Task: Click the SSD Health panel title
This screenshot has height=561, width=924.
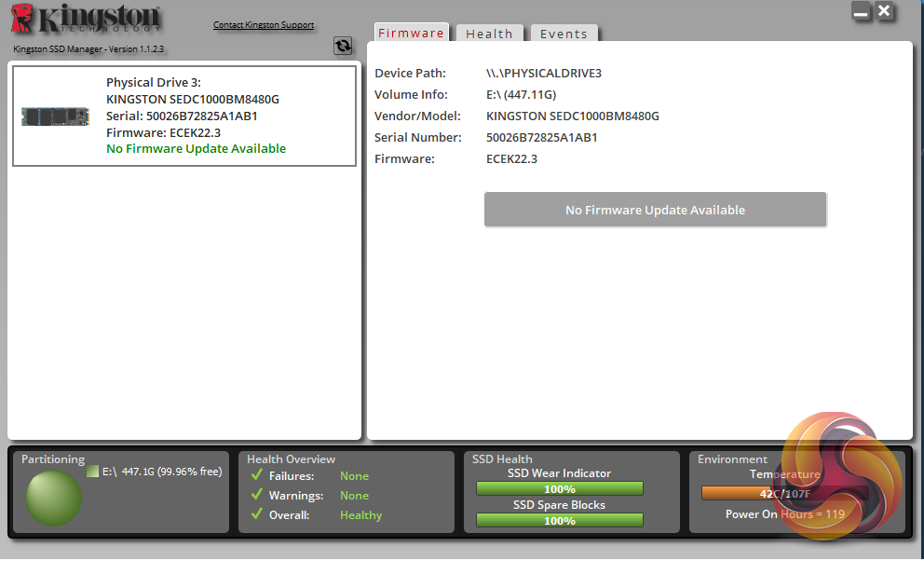Action: click(502, 459)
